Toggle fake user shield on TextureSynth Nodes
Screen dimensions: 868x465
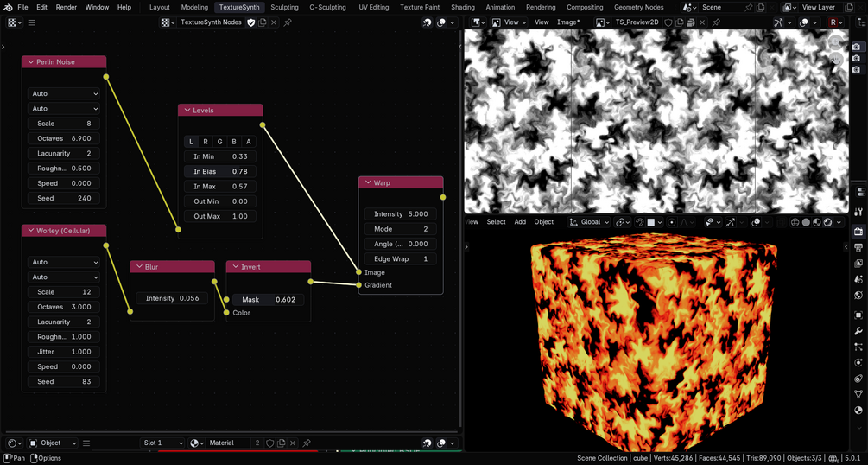point(250,22)
